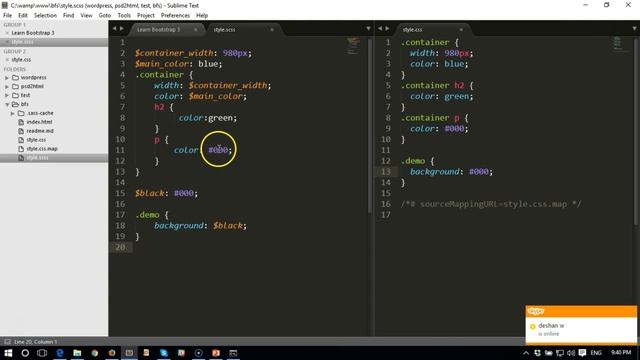640x360 pixels.
Task: Click the volume speaker tray icon
Action: pos(571,353)
